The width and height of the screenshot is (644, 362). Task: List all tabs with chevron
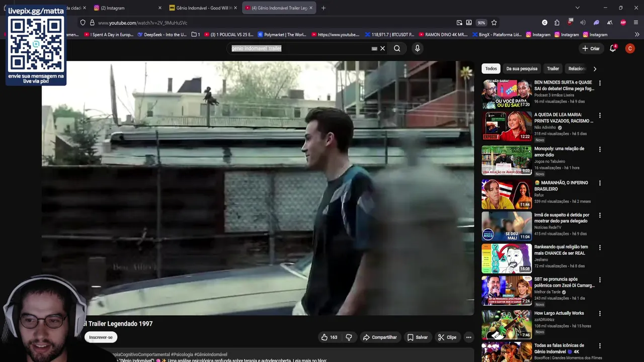point(577,8)
